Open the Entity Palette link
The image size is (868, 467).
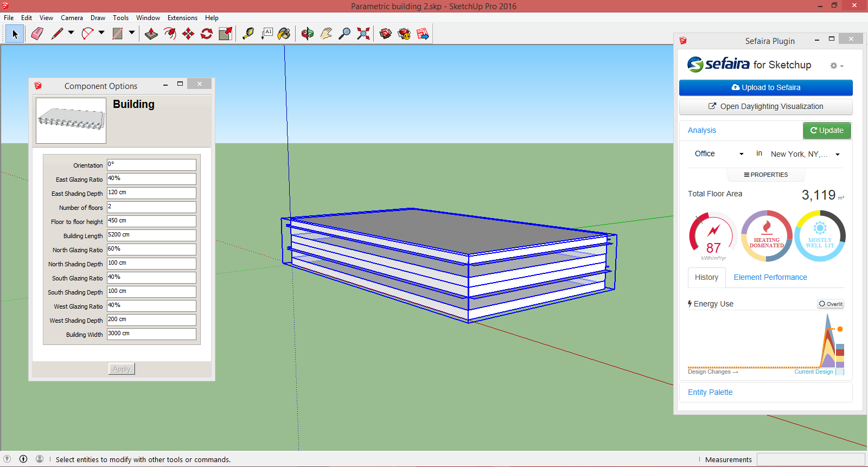tap(710, 392)
